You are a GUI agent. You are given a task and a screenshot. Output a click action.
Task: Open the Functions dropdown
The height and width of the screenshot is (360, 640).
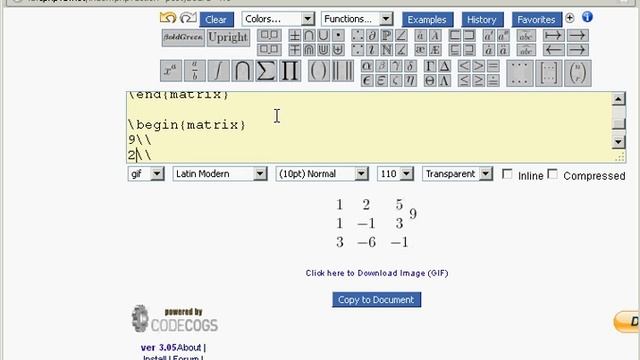point(357,19)
